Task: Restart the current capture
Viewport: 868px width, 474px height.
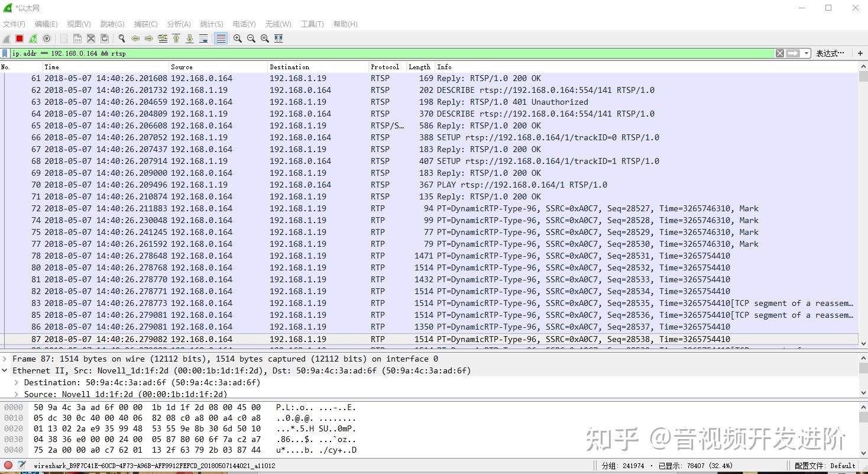Action: [33, 38]
